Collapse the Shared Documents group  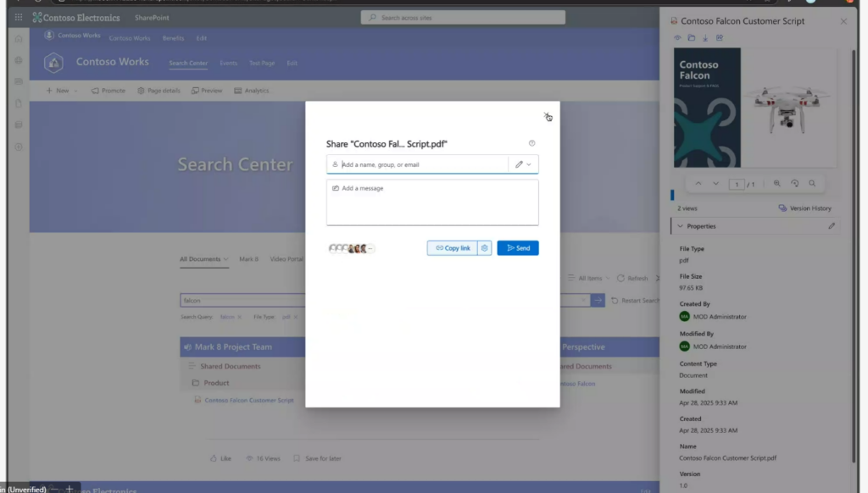(x=192, y=366)
